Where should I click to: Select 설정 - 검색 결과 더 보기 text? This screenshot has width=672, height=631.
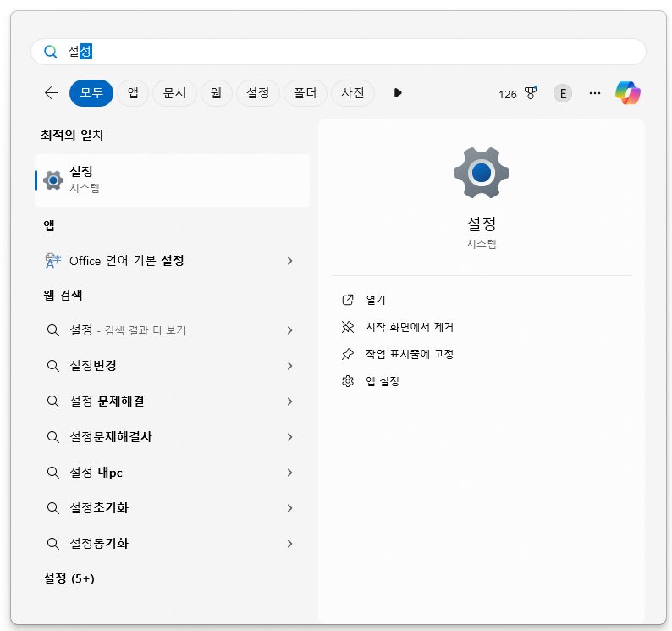click(128, 330)
